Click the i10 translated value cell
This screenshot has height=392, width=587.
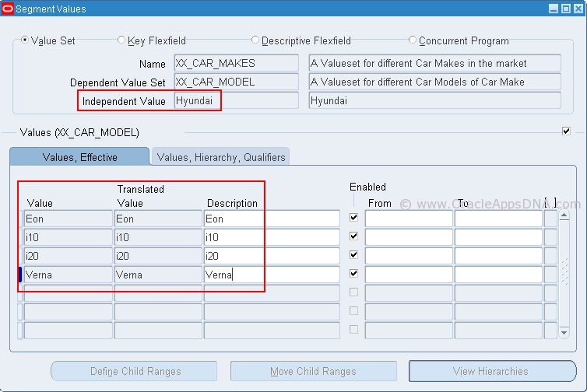coord(158,237)
